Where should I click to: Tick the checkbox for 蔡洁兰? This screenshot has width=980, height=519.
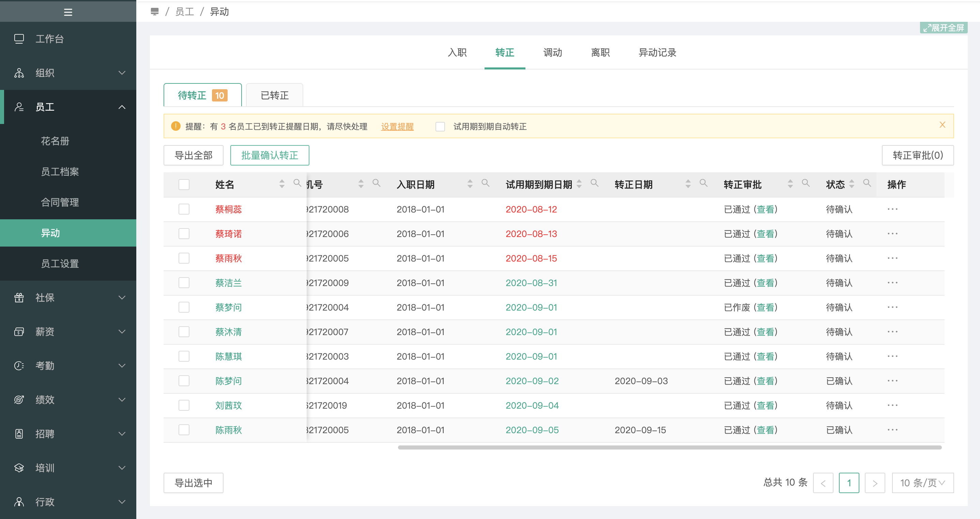(184, 283)
